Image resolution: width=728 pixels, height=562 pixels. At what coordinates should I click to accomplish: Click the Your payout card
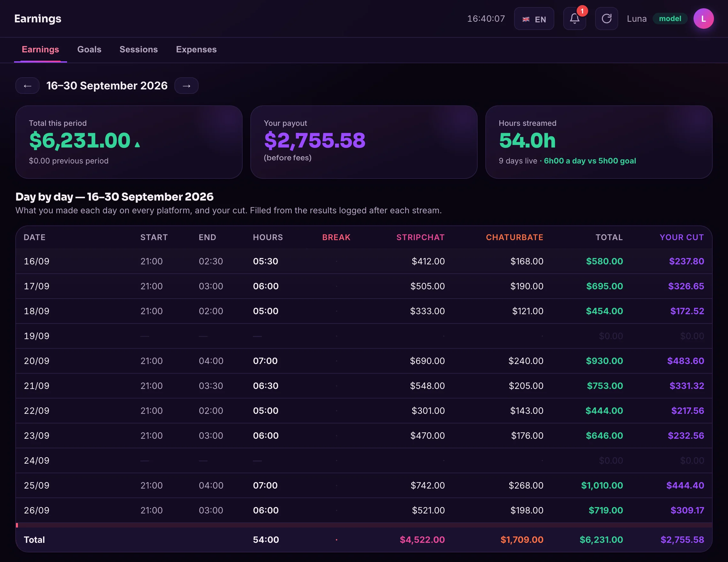click(364, 142)
